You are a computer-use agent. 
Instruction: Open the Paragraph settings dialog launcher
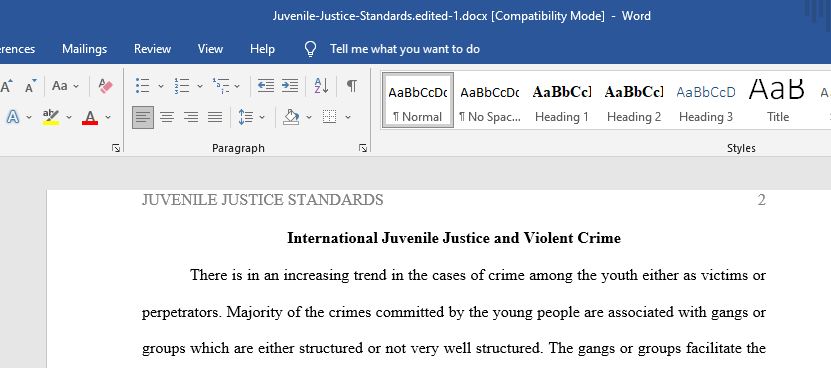click(363, 148)
